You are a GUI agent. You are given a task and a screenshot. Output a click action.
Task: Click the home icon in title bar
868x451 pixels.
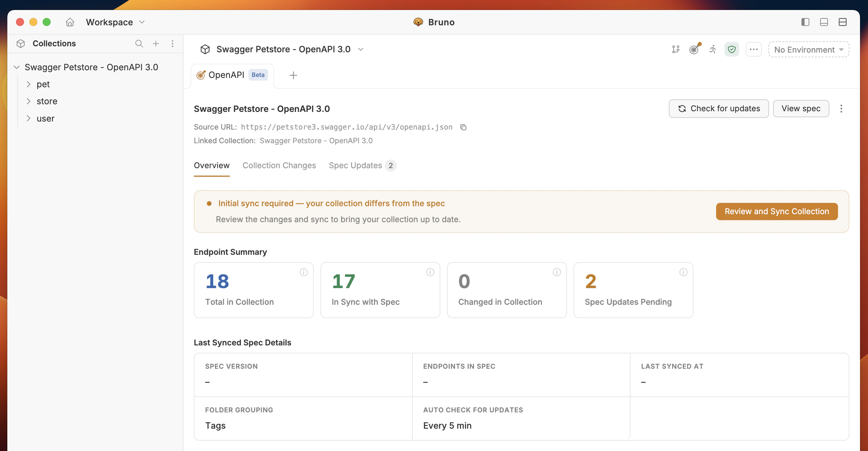point(70,22)
